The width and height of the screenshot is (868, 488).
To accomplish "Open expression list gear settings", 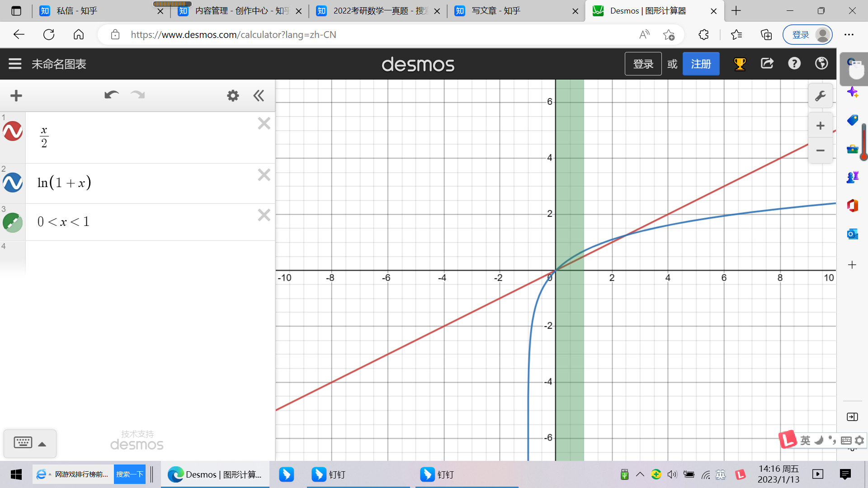I will click(233, 96).
